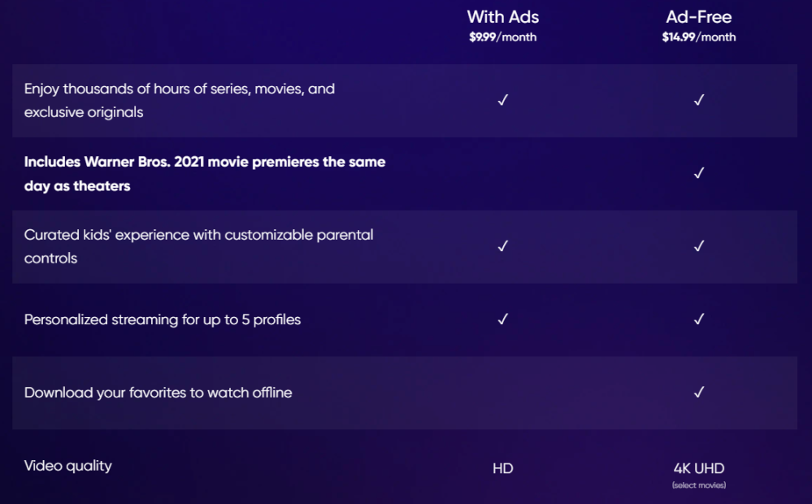This screenshot has height=504, width=812.
Task: Click the "select movies" footnote
Action: click(698, 485)
